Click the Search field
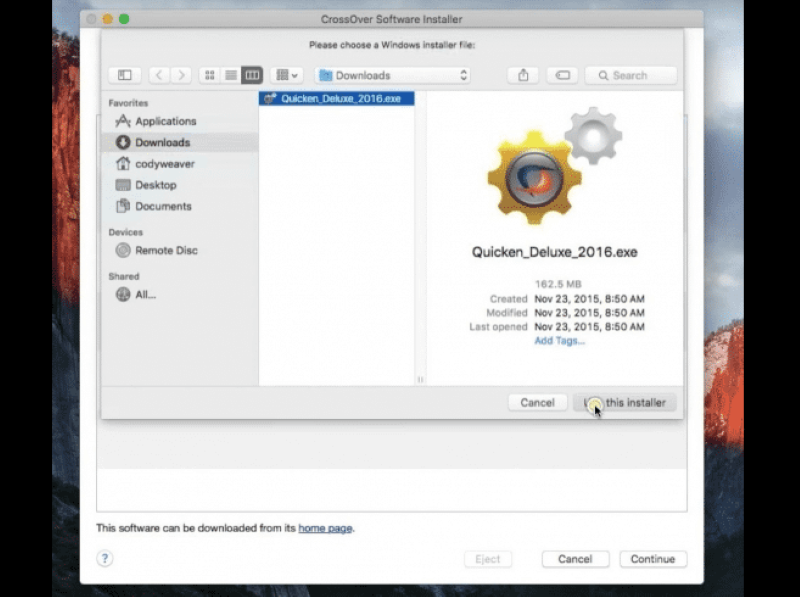The image size is (800, 597). coord(631,75)
